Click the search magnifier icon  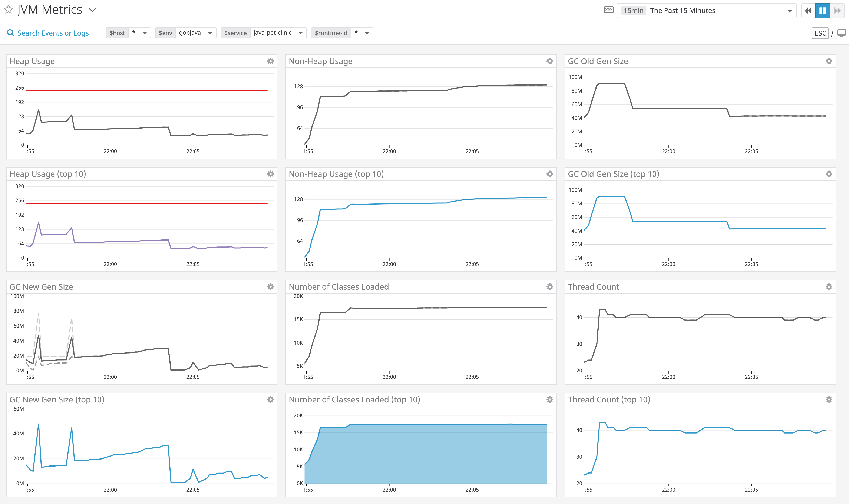[x=10, y=33]
